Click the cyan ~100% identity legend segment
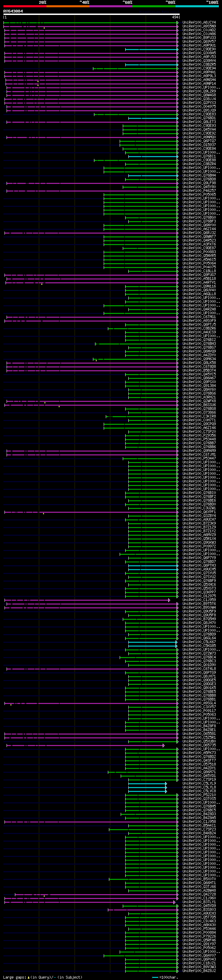This screenshot has width=222, height=980. (x=197, y=6)
